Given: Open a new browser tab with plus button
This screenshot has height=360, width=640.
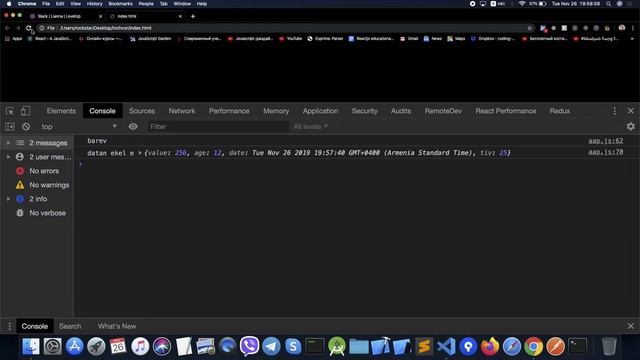Looking at the screenshot, I should (193, 16).
